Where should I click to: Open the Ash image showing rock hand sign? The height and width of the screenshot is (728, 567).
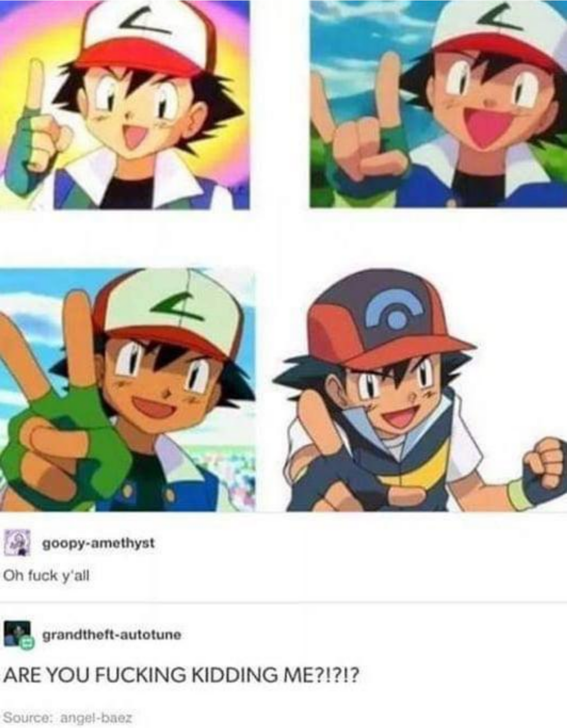tap(439, 104)
